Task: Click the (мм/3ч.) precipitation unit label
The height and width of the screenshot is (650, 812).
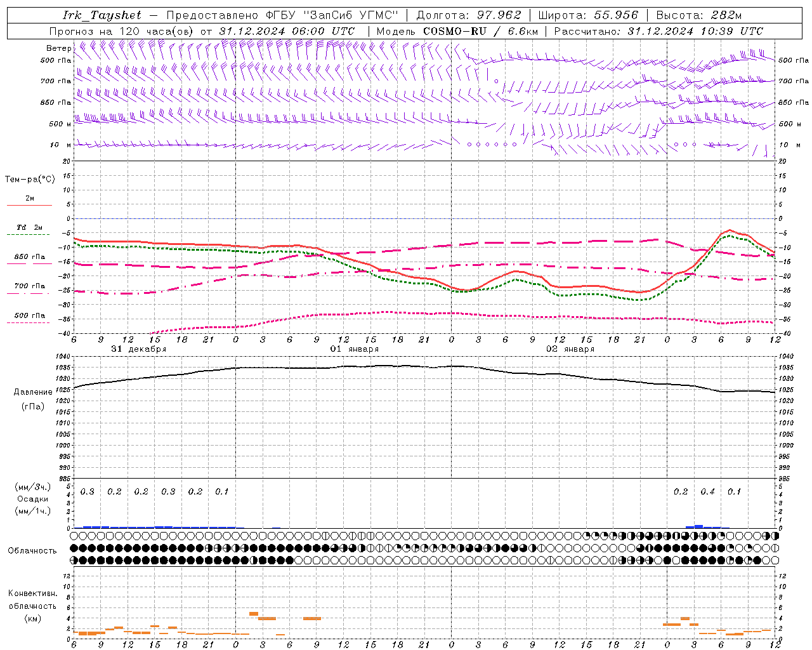Action: (33, 487)
